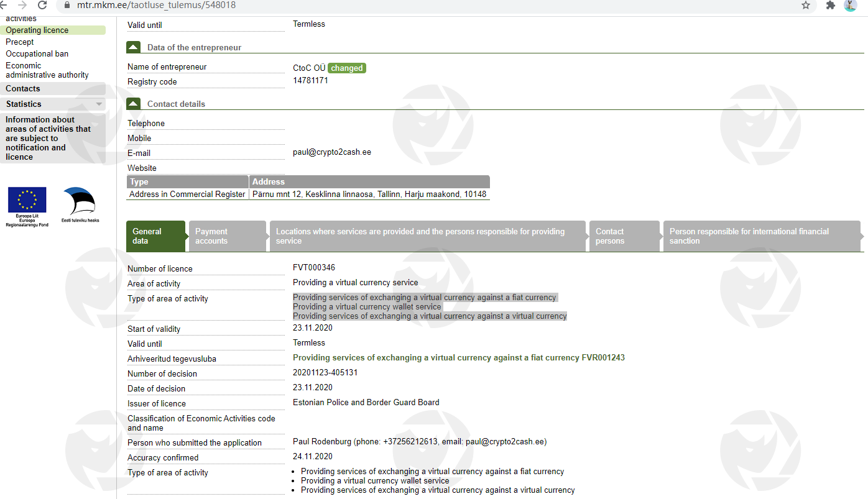Open the browser extensions puzzle icon
This screenshot has width=868, height=499.
click(830, 5)
